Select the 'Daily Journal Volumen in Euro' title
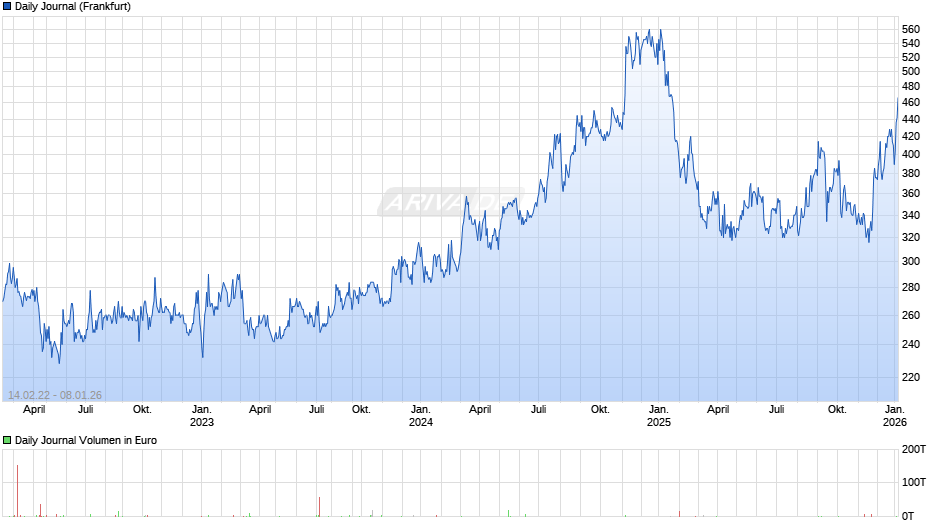 point(86,440)
